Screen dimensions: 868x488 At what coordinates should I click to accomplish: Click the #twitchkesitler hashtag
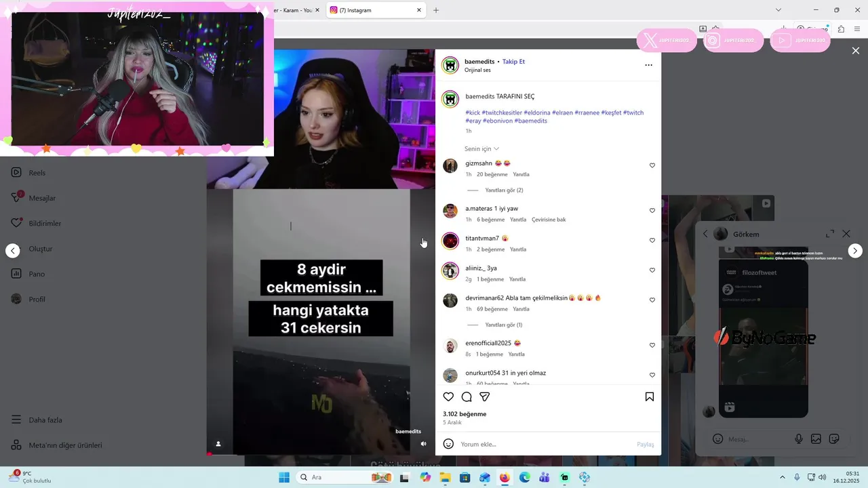click(x=502, y=113)
